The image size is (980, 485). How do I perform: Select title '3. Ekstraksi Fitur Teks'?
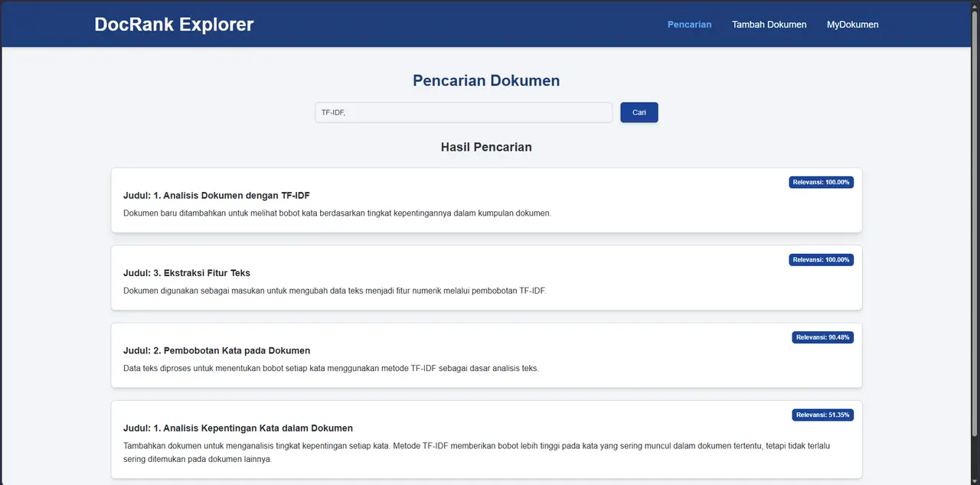(x=187, y=273)
